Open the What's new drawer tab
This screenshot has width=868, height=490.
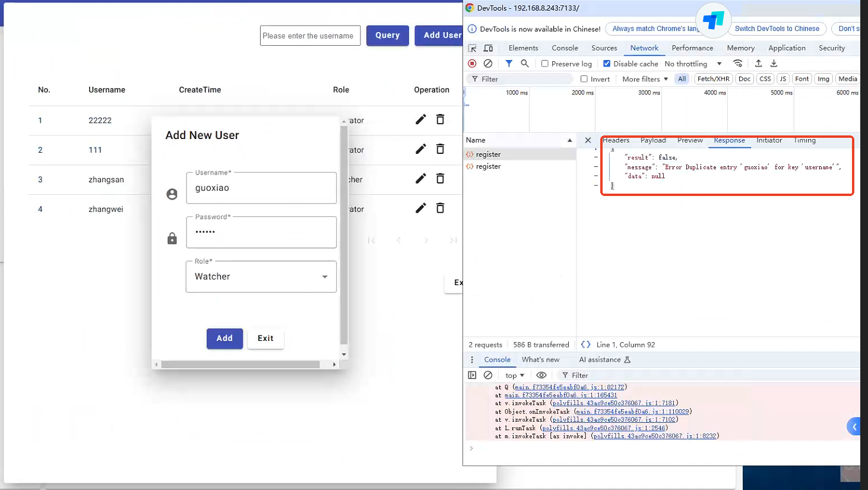[540, 360]
